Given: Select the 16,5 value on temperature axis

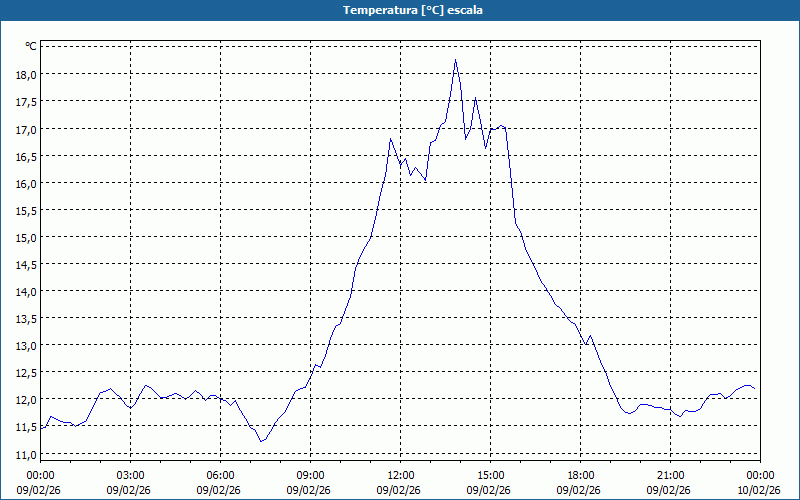Looking at the screenshot, I should click(x=25, y=156).
